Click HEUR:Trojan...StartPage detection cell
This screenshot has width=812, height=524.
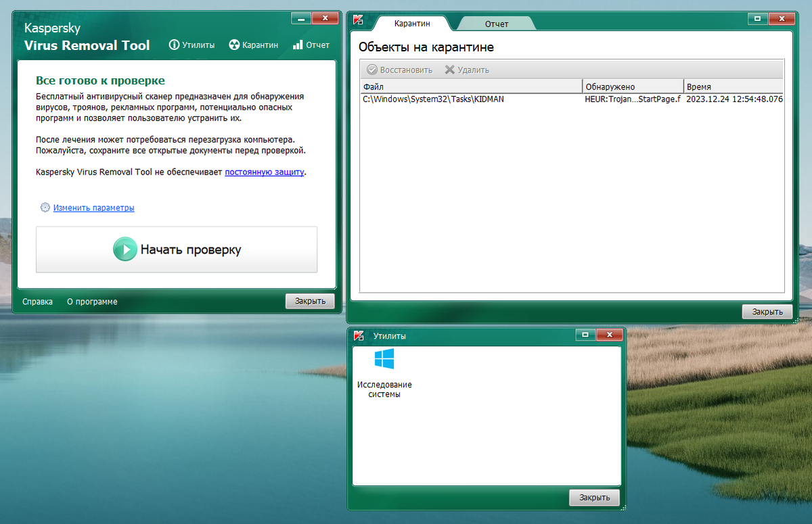633,99
